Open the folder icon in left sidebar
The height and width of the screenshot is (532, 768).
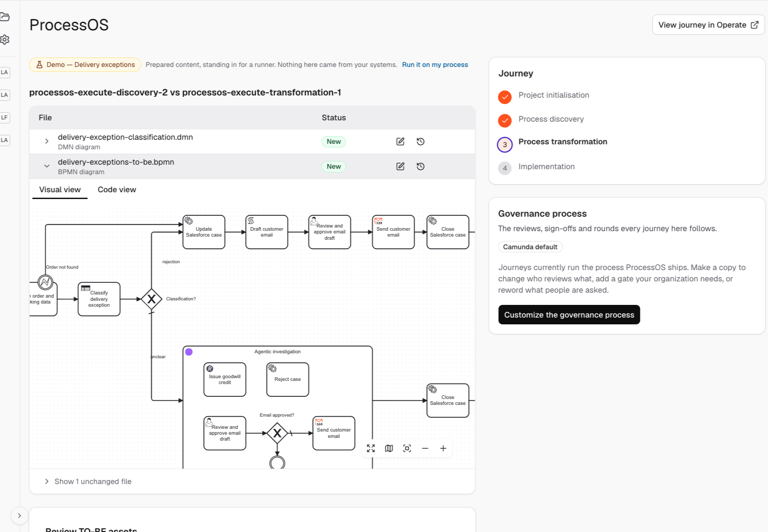[x=5, y=17]
